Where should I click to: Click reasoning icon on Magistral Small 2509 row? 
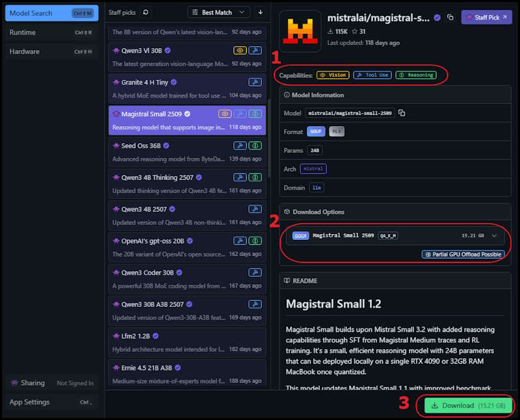[255, 114]
